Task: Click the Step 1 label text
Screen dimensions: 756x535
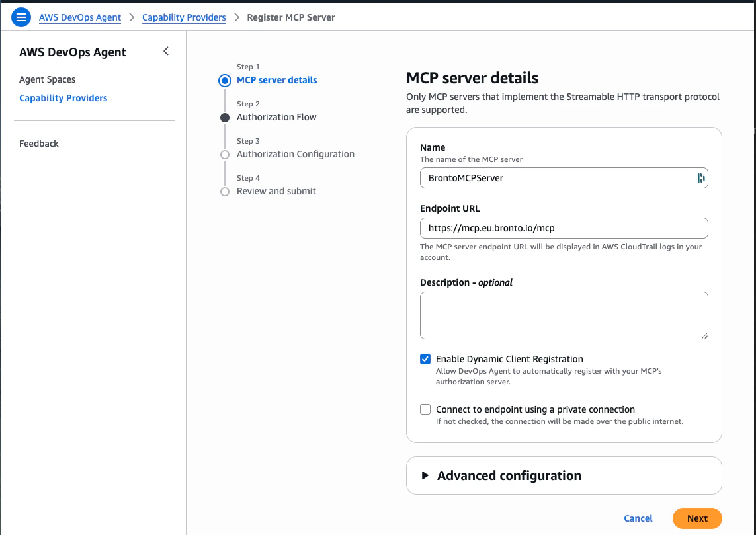Action: [248, 67]
